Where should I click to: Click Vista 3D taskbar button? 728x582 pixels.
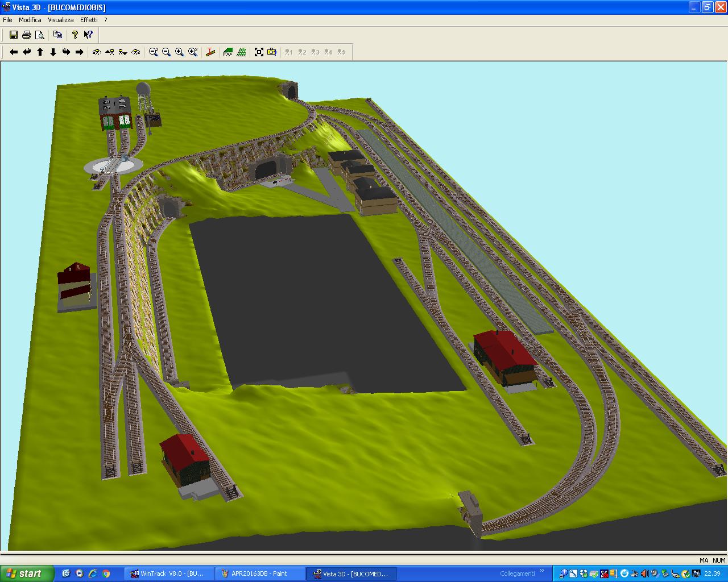351,573
